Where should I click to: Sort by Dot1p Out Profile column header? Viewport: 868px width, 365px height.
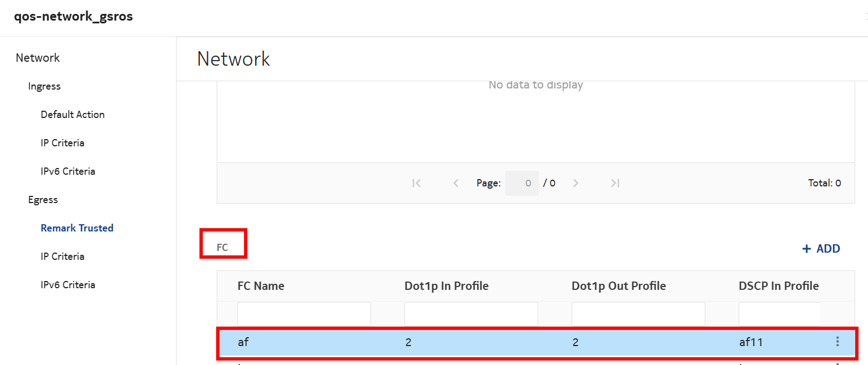click(x=618, y=286)
